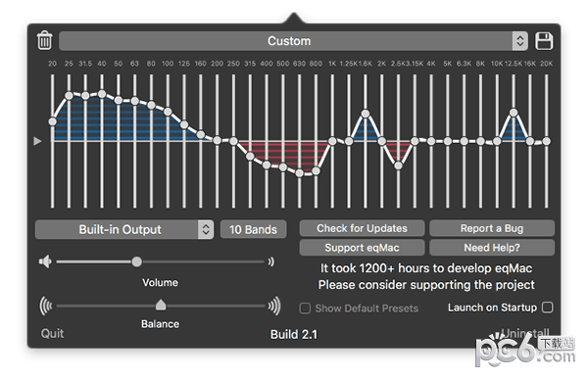This screenshot has width=588, height=379.
Task: Click the right balance speaker icon
Action: pyautogui.click(x=274, y=306)
